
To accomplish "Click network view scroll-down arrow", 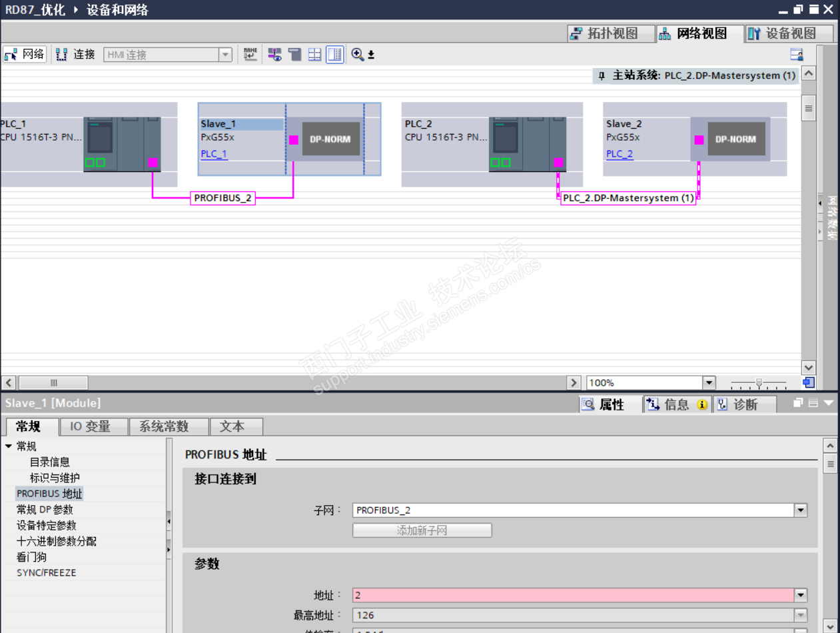I will point(809,368).
